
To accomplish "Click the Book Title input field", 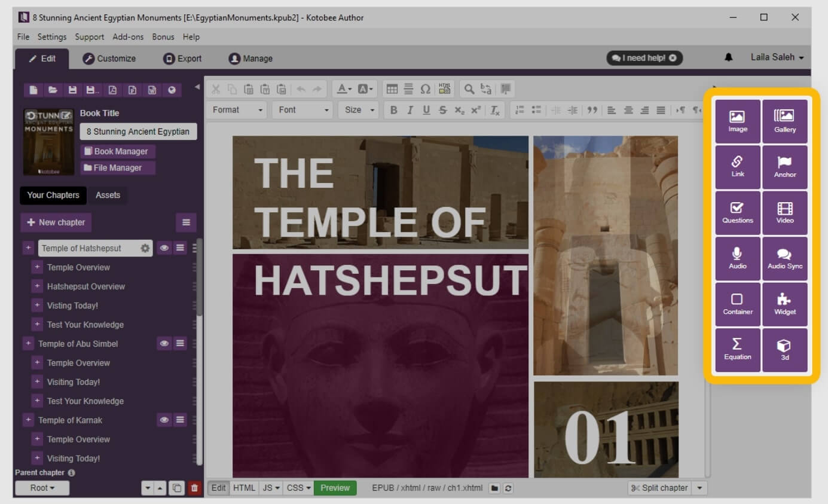I will point(138,132).
